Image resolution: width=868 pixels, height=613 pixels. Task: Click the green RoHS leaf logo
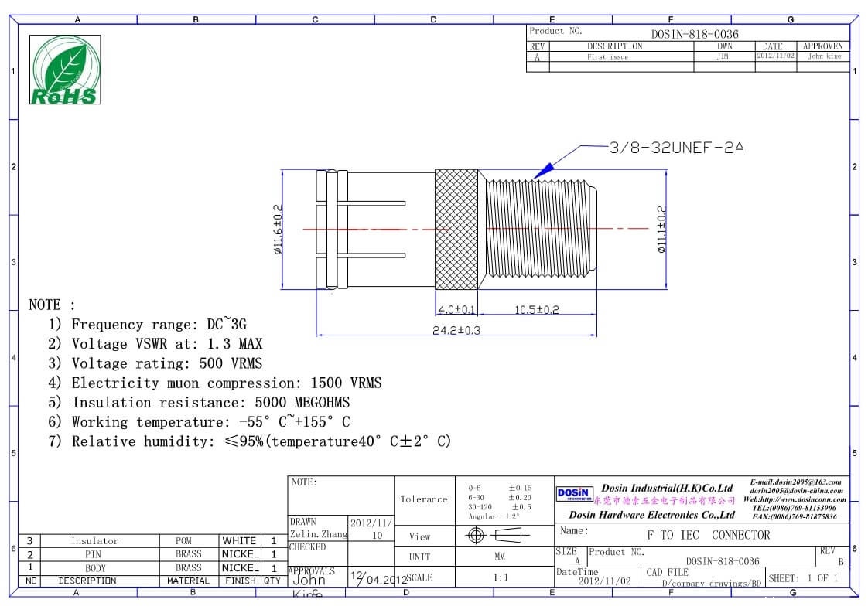64,70
